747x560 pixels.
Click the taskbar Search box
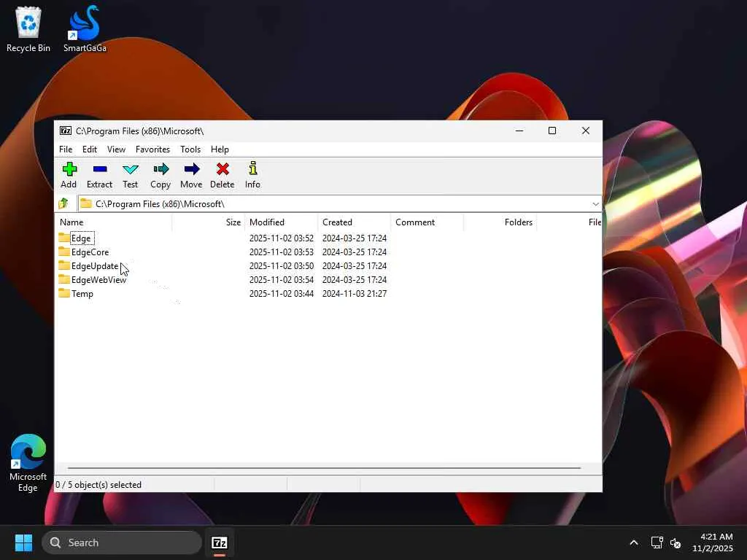pyautogui.click(x=122, y=542)
